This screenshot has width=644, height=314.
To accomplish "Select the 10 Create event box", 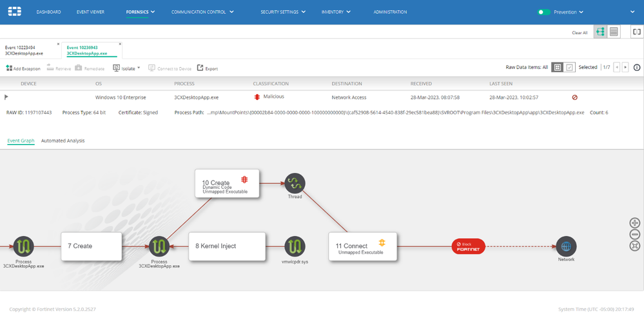I will pos(227,183).
